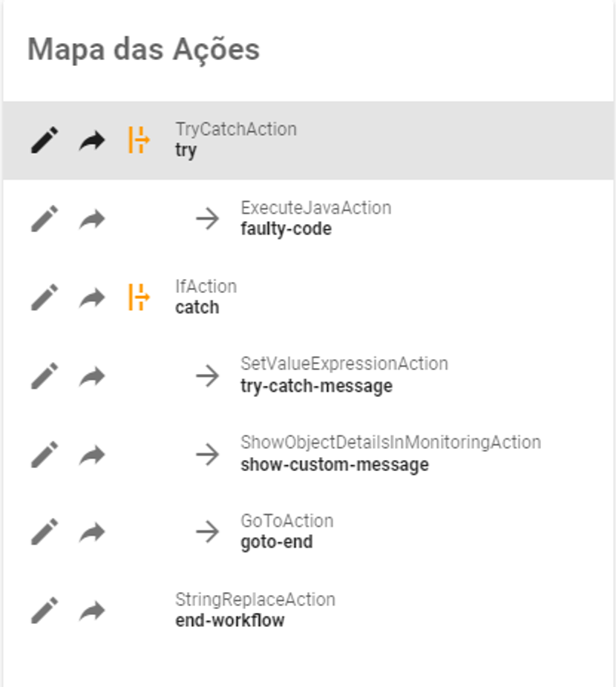Click the share arrow for show-custom-message
This screenshot has height=687, width=616.
(92, 454)
